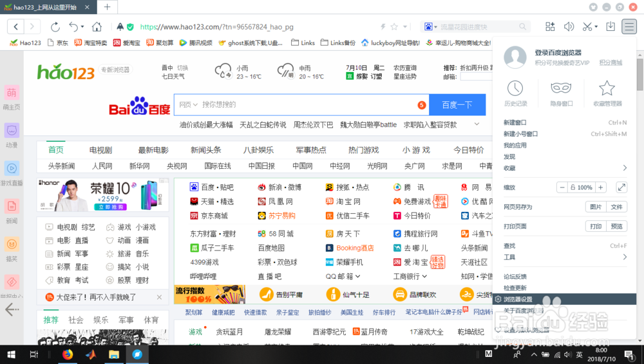Image resolution: width=644 pixels, height=364 pixels.
Task: Click 百度一下 search button
Action: tap(457, 105)
